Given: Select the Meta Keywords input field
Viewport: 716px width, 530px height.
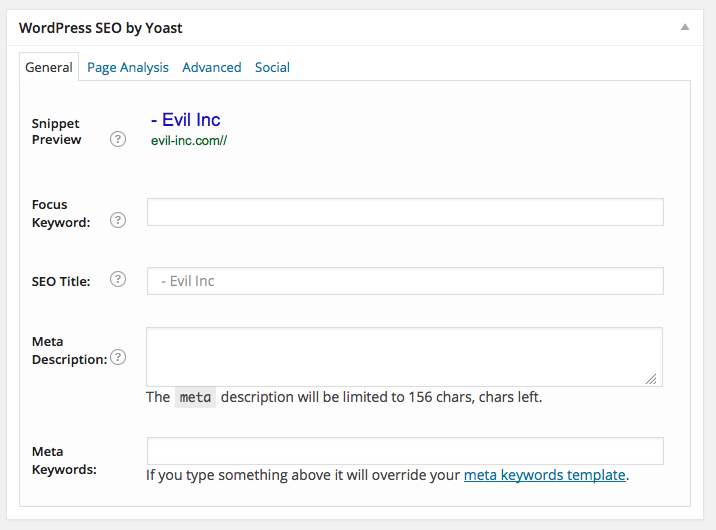Looking at the screenshot, I should click(x=405, y=451).
